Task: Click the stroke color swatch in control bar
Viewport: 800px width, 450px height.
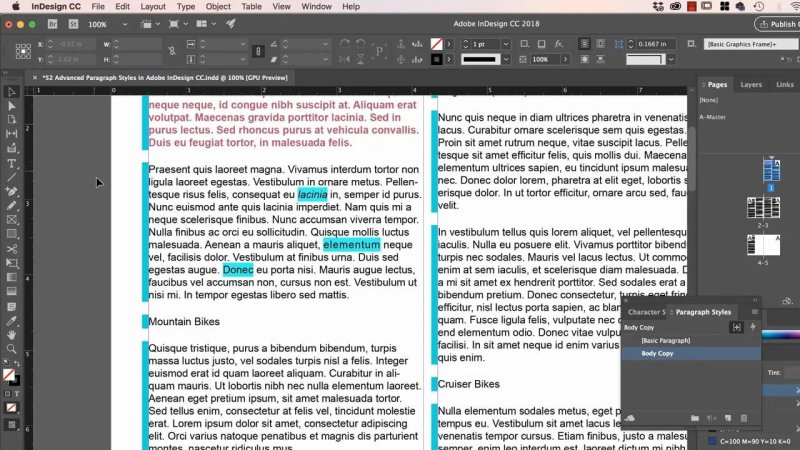Action: coord(437,59)
